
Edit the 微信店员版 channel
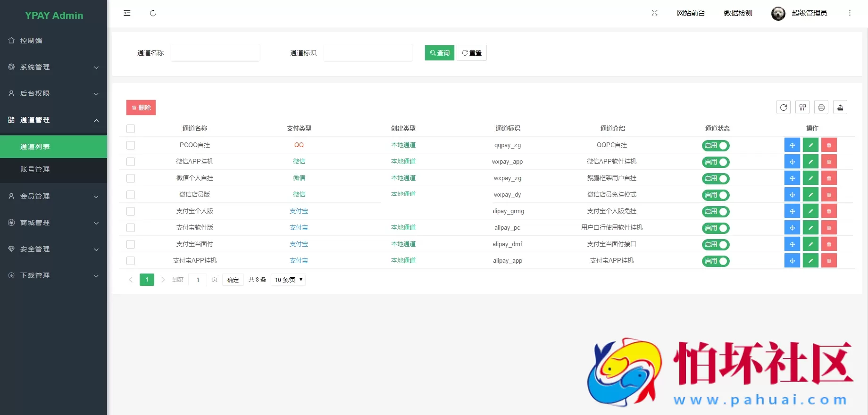click(x=810, y=195)
